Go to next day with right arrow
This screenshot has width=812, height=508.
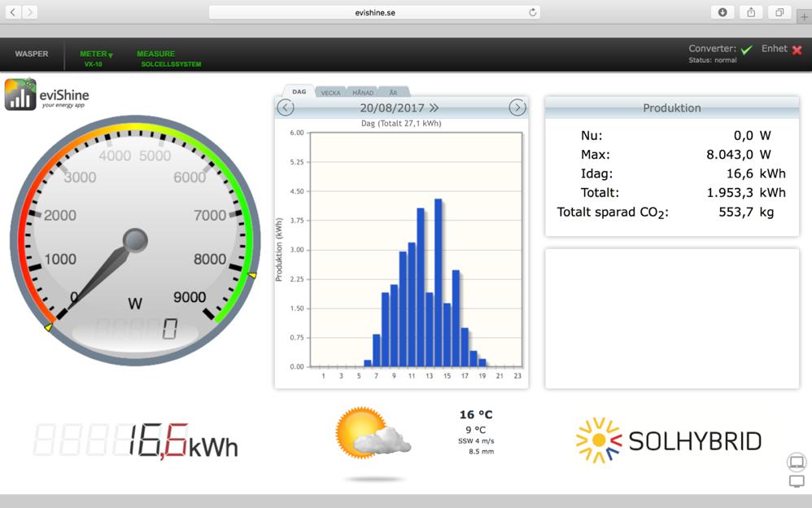(x=517, y=107)
